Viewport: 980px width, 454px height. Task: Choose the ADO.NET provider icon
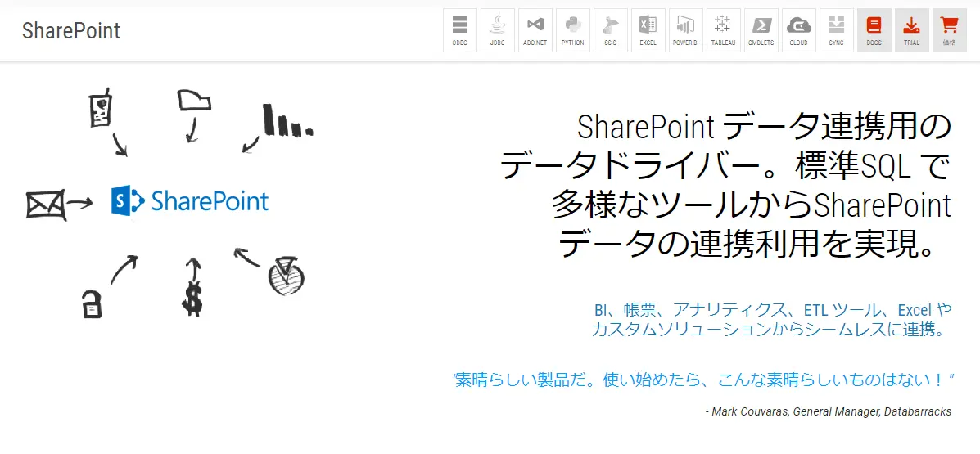535,30
